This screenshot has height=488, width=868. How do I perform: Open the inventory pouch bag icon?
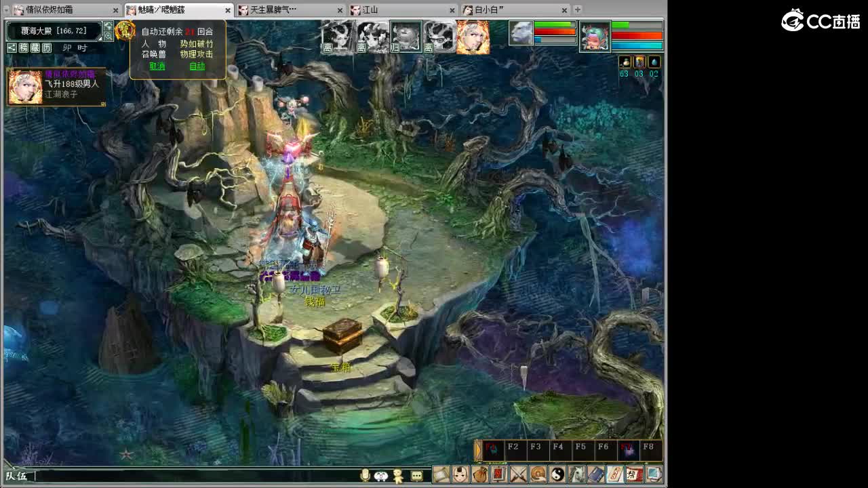(x=480, y=474)
